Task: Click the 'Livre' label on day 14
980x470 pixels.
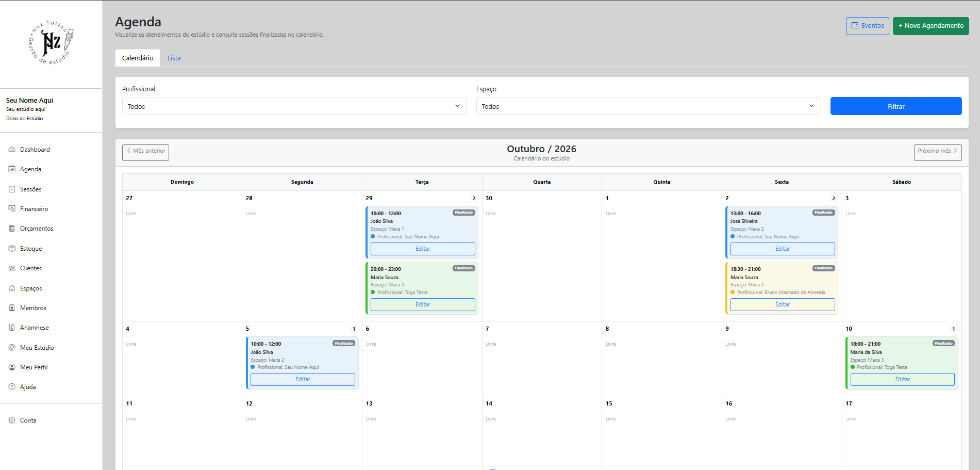Action: (x=491, y=419)
